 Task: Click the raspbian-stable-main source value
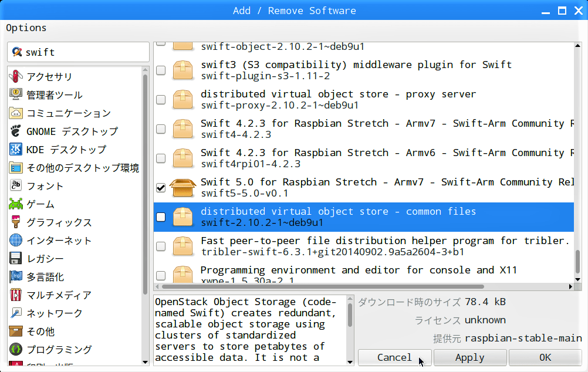(x=523, y=338)
